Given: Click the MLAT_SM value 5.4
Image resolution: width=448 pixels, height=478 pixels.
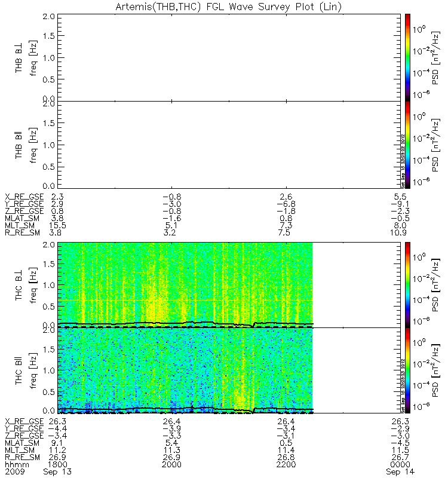Looking at the screenshot, I should point(172,443).
